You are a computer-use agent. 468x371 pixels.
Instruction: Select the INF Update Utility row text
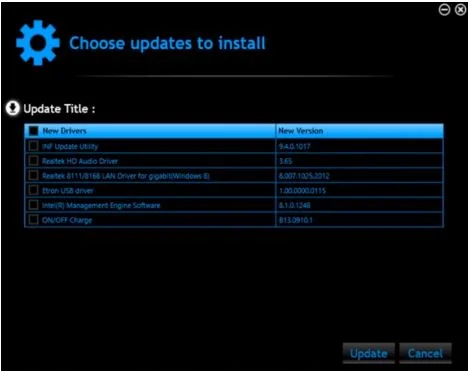tap(70, 146)
